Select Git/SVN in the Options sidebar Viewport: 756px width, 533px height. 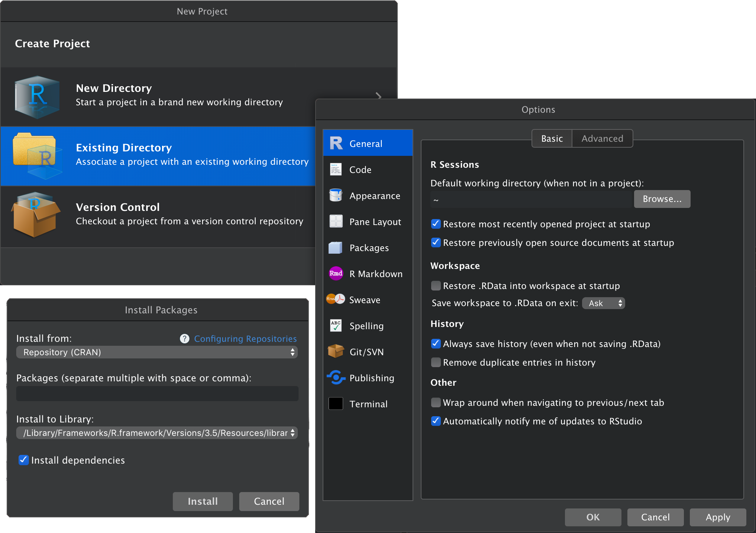(368, 352)
